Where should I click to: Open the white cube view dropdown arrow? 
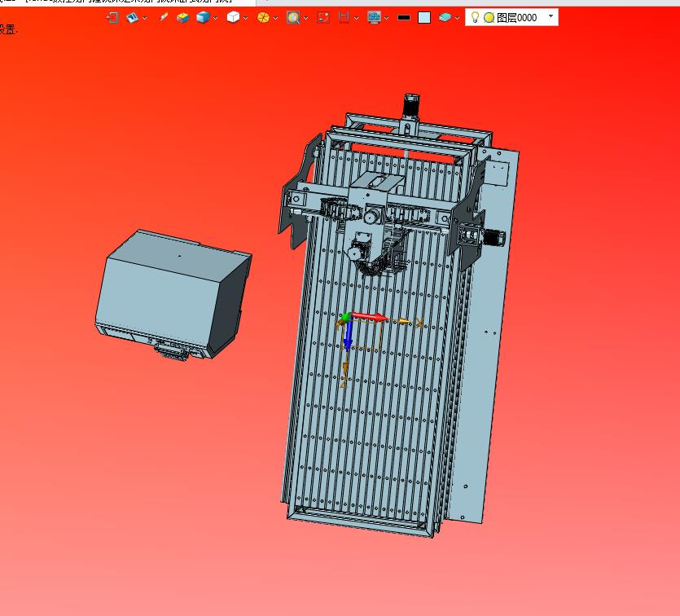click(246, 18)
